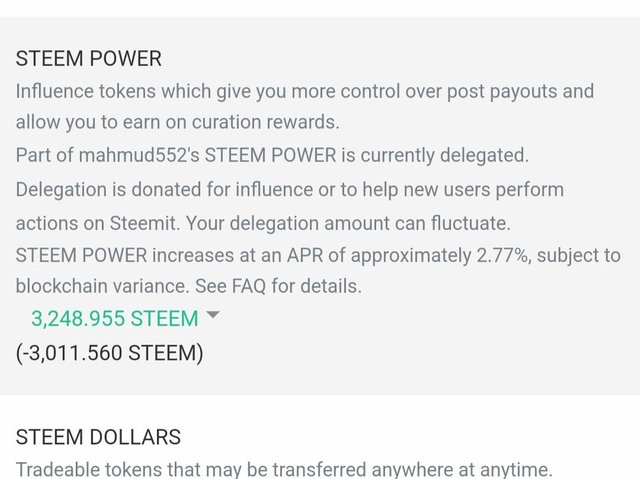Image resolution: width=640 pixels, height=479 pixels.
Task: Click the STEEM DOLLARS section heading
Action: [98, 437]
